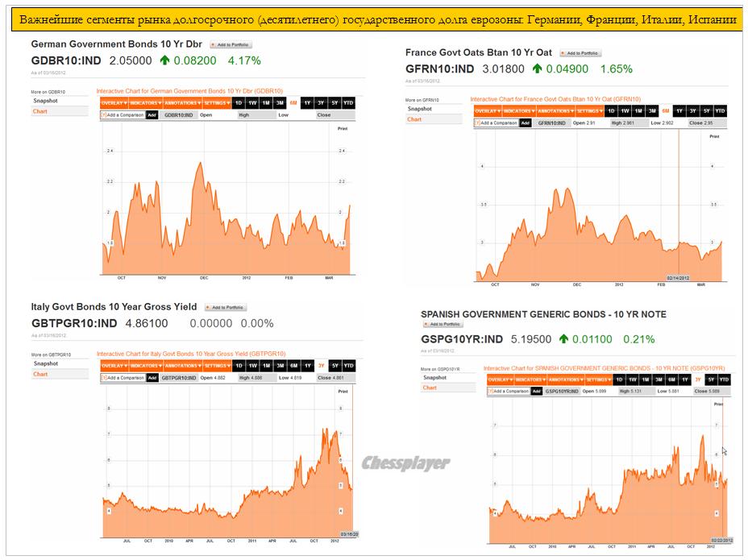This screenshot has width=748, height=560.
Task: Expand Settings dropdown on Spanish bonds chart
Action: coord(598,380)
